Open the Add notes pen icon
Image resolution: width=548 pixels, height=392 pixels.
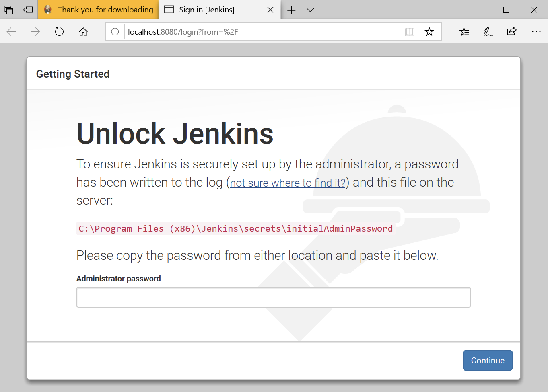click(x=488, y=31)
